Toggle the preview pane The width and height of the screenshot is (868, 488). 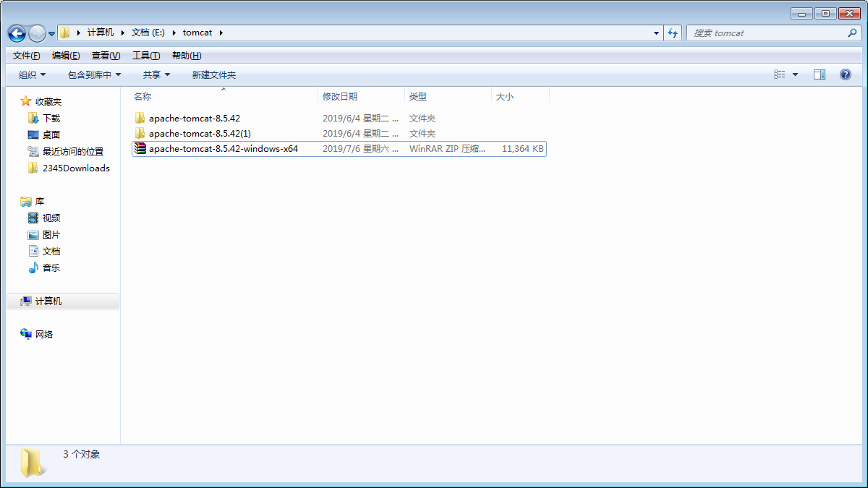coord(820,74)
